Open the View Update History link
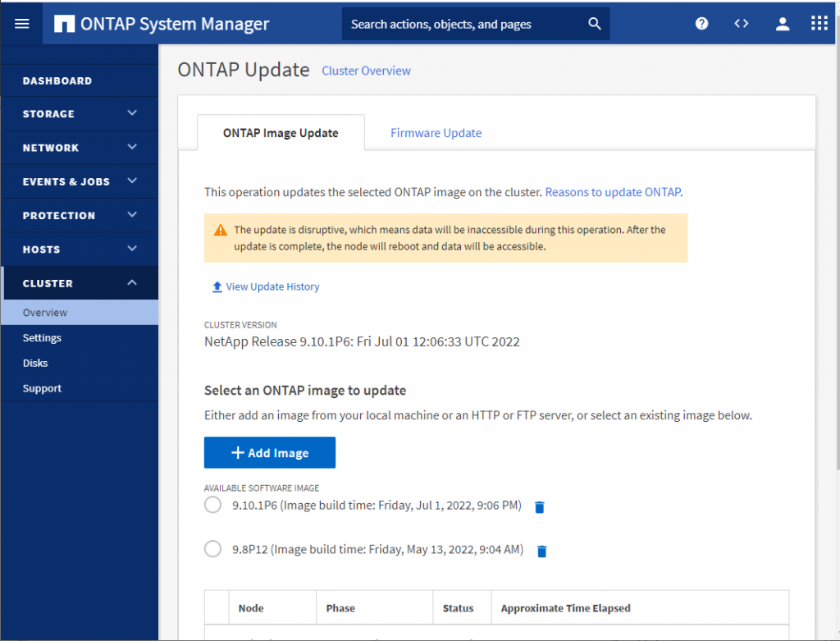This screenshot has height=641, width=840. 272,286
